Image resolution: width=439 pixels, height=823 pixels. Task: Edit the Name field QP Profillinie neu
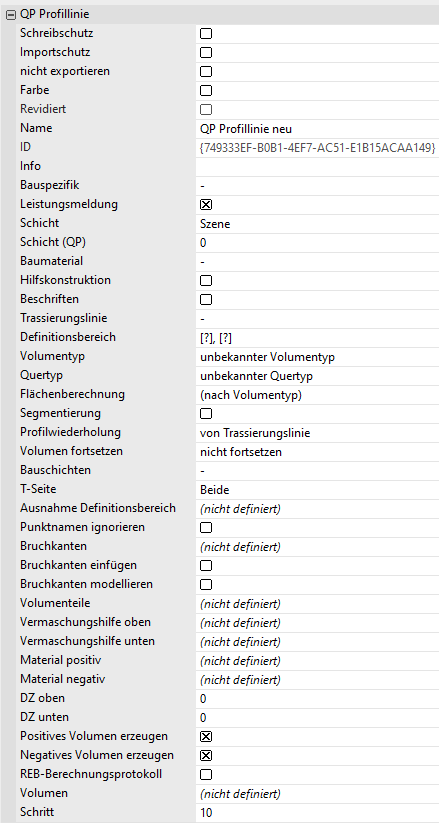click(317, 129)
